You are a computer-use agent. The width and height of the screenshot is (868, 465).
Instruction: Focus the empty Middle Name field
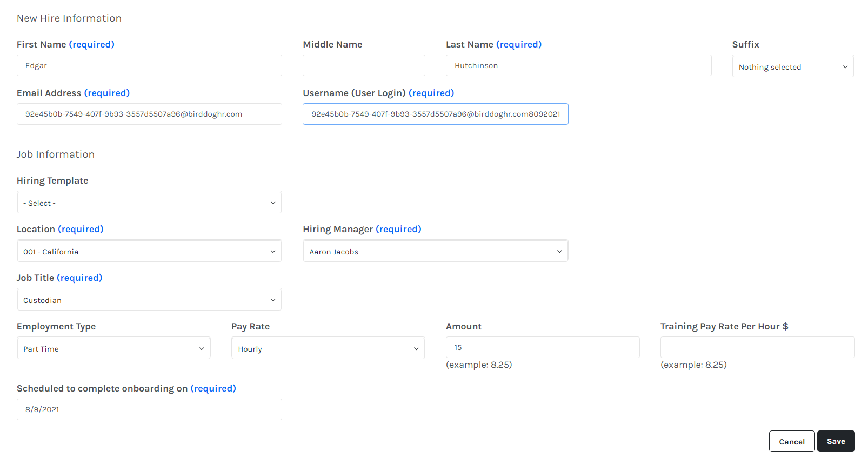364,65
